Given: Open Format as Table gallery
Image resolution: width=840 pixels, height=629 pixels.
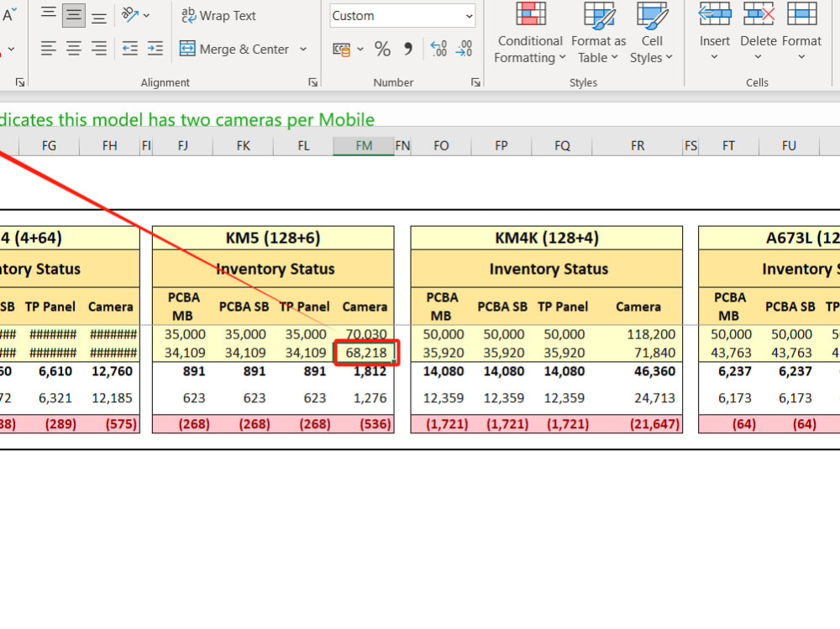Looking at the screenshot, I should 598,33.
